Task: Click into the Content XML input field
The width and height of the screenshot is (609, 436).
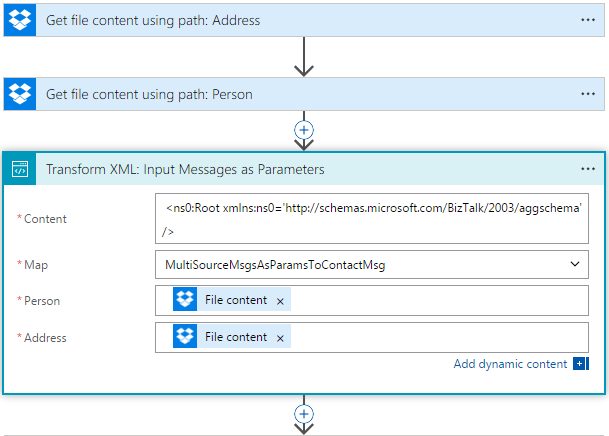Action: (372, 219)
